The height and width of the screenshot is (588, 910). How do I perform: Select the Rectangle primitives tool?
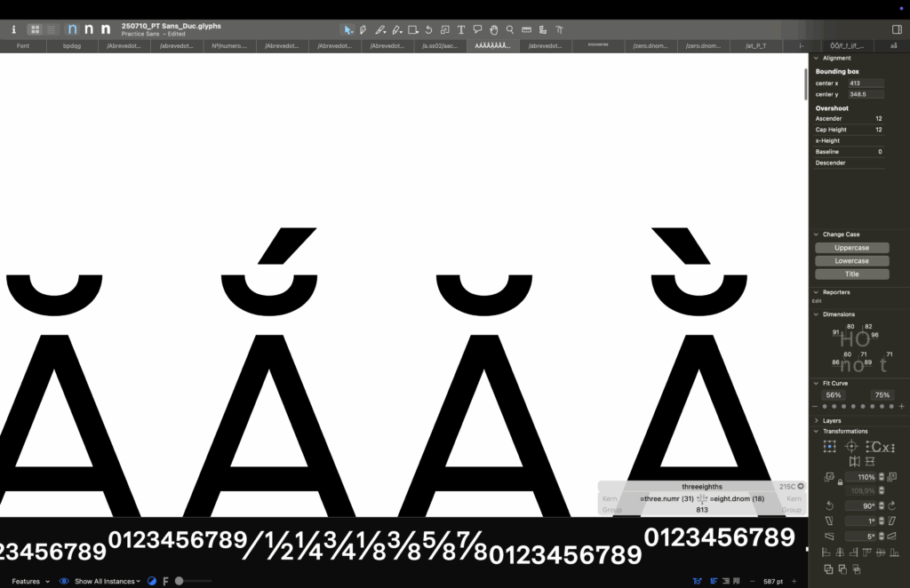(x=413, y=29)
